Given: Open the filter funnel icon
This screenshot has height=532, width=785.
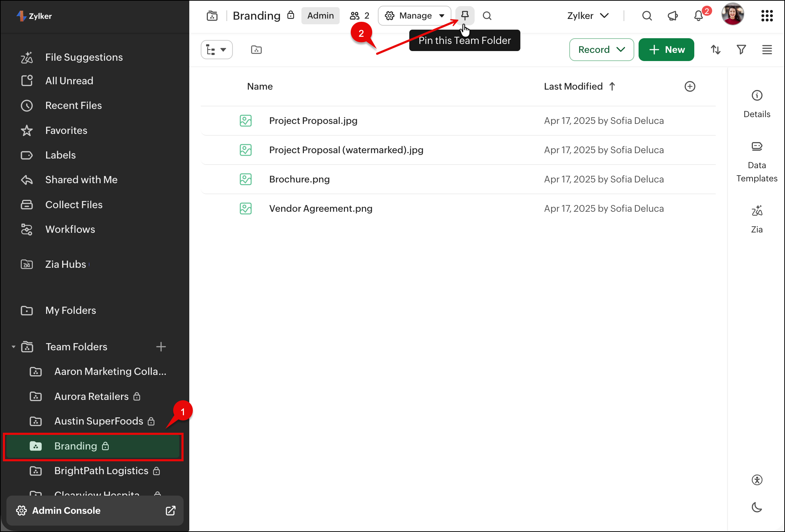Looking at the screenshot, I should 741,50.
